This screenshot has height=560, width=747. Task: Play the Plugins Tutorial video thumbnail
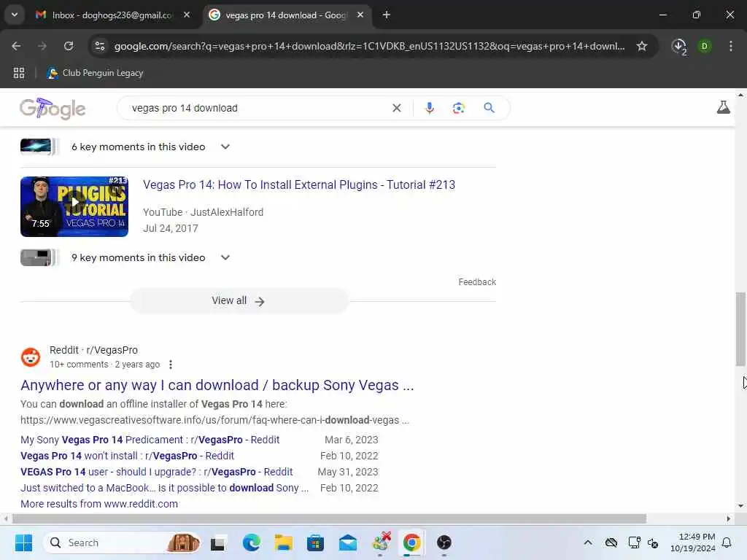click(74, 206)
